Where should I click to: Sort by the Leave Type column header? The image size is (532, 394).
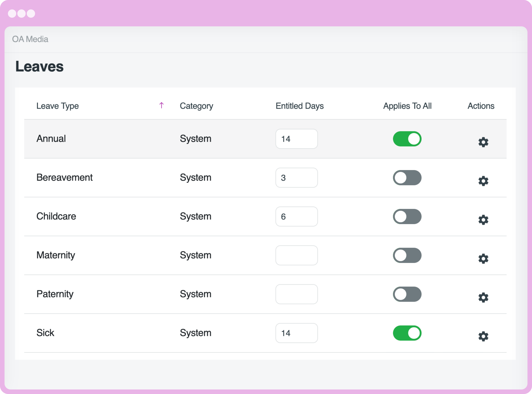click(x=57, y=106)
